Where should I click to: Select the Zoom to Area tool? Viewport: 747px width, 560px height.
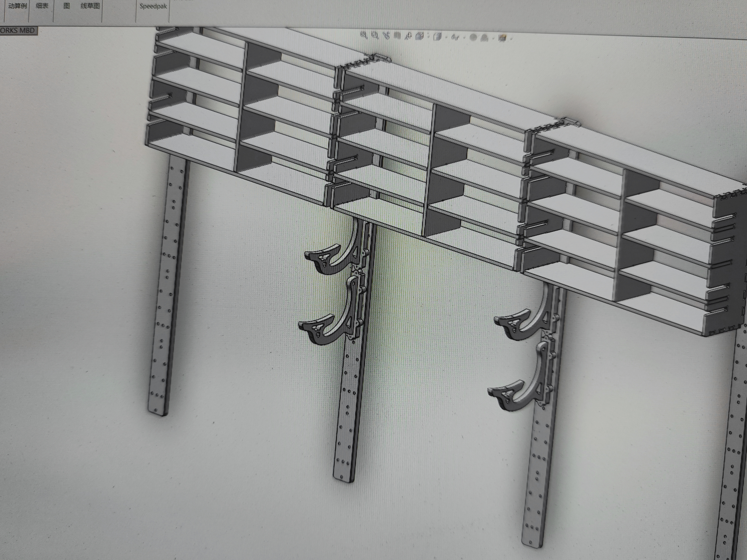tap(375, 35)
